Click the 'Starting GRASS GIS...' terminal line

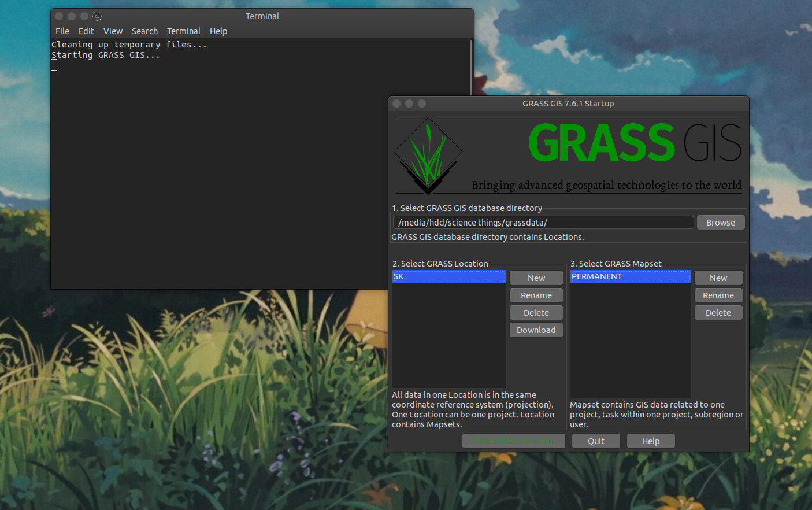(x=106, y=55)
